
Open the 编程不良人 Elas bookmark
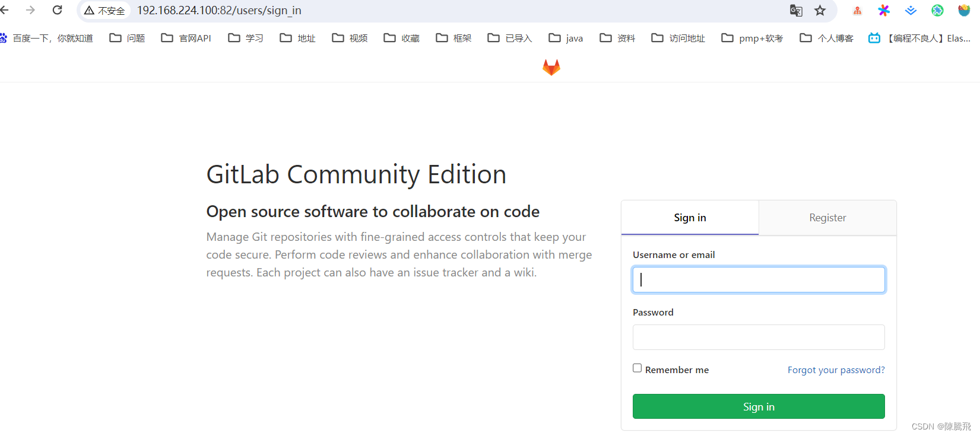(x=919, y=38)
